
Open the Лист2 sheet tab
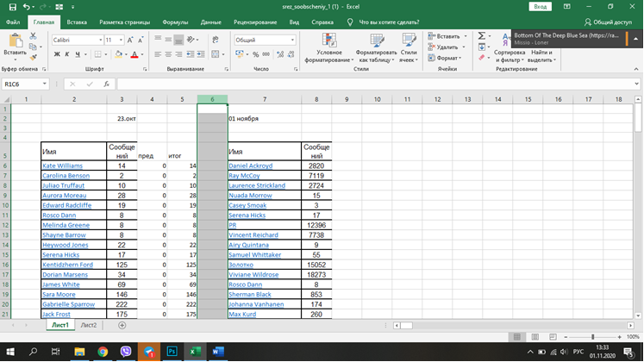[x=88, y=325]
